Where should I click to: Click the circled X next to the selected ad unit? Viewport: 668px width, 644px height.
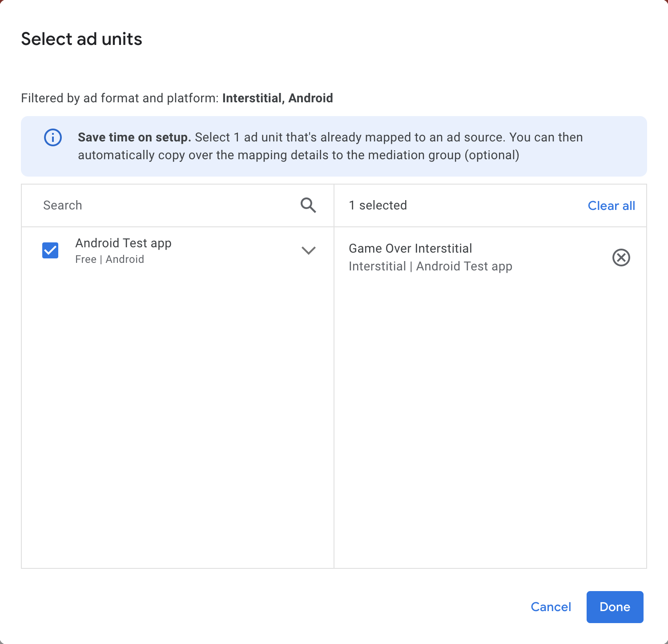click(621, 258)
